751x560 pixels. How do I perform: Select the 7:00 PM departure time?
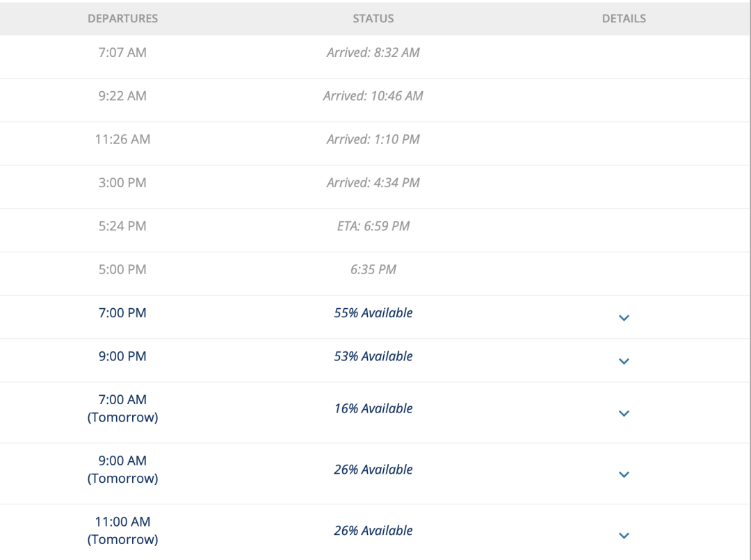pyautogui.click(x=122, y=313)
